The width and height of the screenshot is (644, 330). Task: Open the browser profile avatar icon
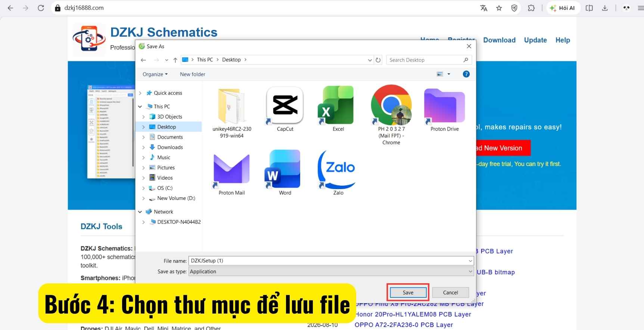click(626, 8)
